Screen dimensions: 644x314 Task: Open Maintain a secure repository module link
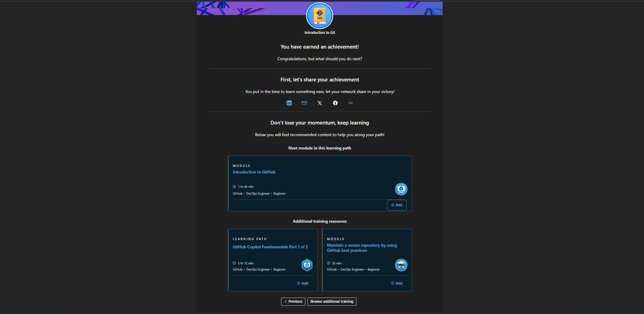(x=362, y=248)
